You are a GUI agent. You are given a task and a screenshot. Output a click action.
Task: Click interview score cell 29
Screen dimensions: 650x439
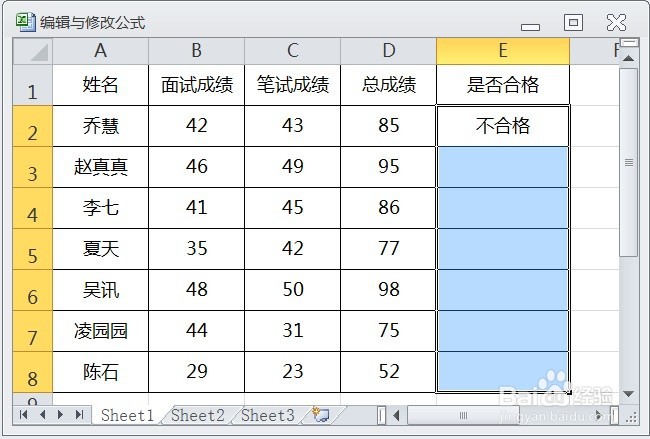[196, 372]
